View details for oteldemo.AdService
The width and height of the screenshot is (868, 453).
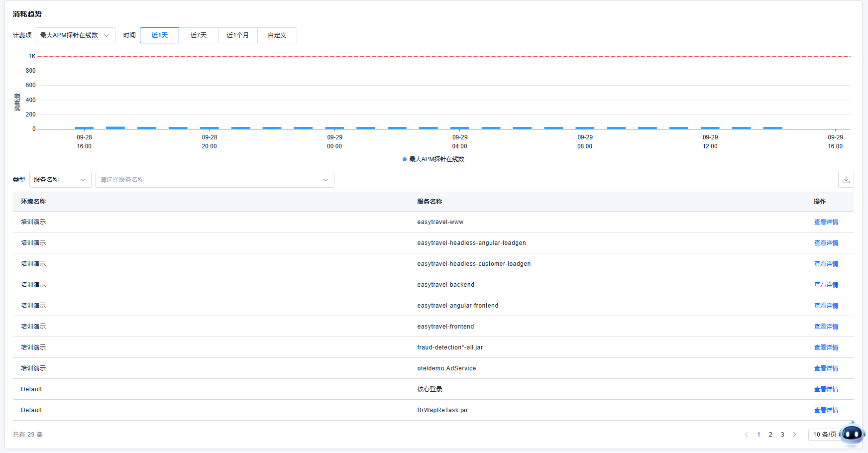click(x=826, y=368)
